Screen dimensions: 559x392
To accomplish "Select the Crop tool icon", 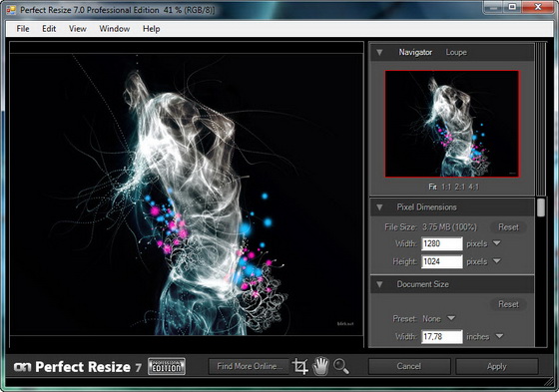I will pos(300,366).
